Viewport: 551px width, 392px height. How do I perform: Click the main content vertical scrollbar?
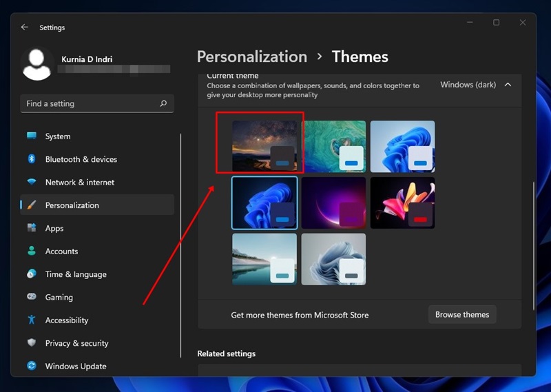tap(533, 245)
